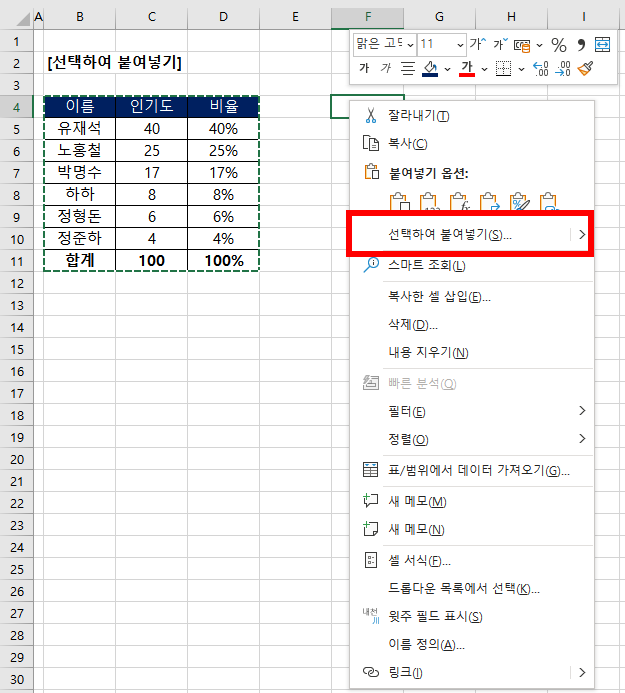The image size is (625, 693).
Task: Expand font color palette arrow
Action: click(x=484, y=69)
